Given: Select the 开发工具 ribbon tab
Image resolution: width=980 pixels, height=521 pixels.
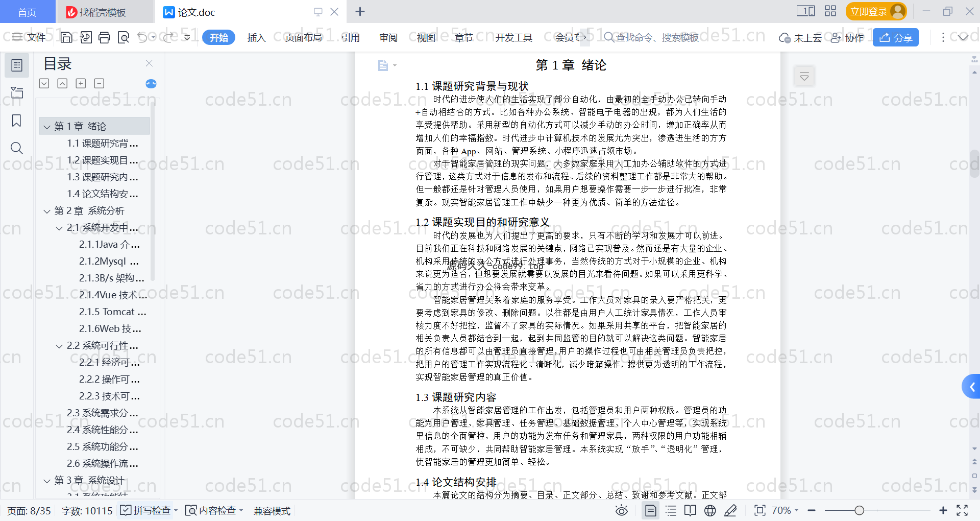Looking at the screenshot, I should tap(513, 37).
